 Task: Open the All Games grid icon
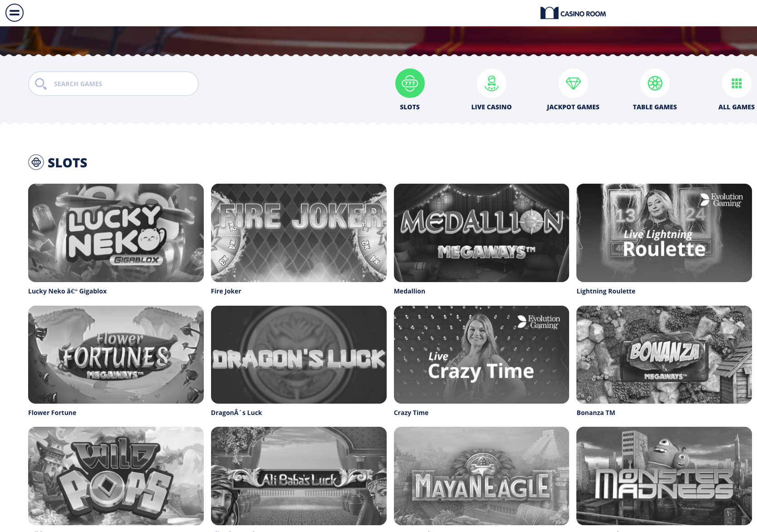click(x=737, y=83)
